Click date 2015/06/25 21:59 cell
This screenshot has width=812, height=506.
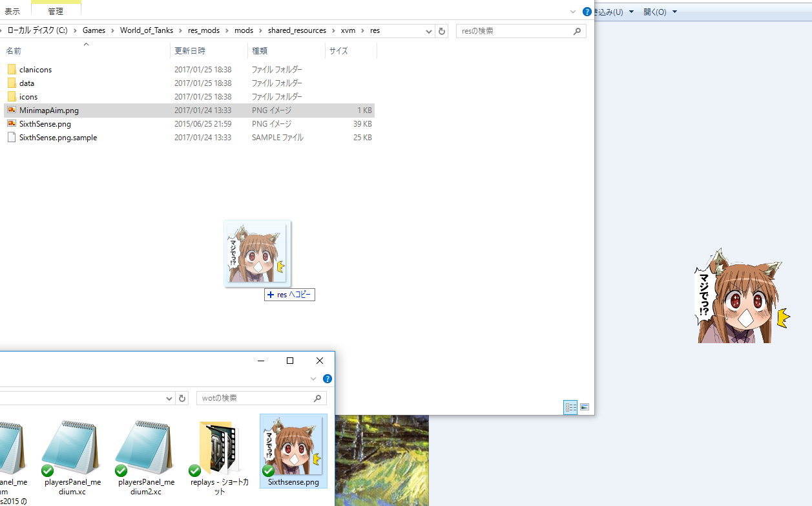pyautogui.click(x=203, y=123)
